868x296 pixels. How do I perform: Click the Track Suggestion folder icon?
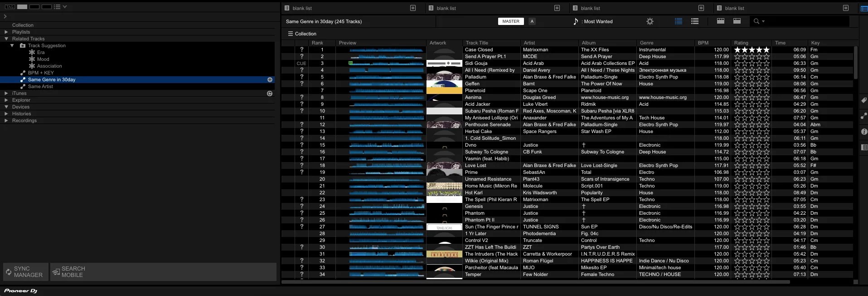click(23, 45)
